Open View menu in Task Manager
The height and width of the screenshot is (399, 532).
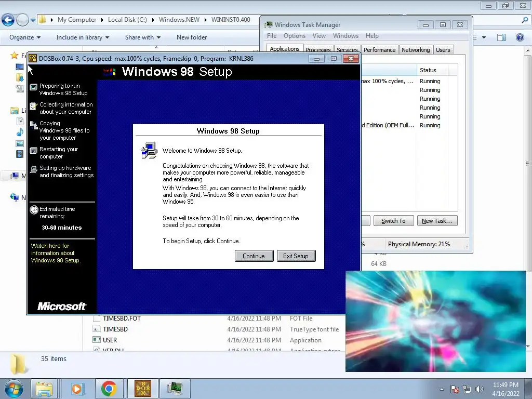click(319, 36)
